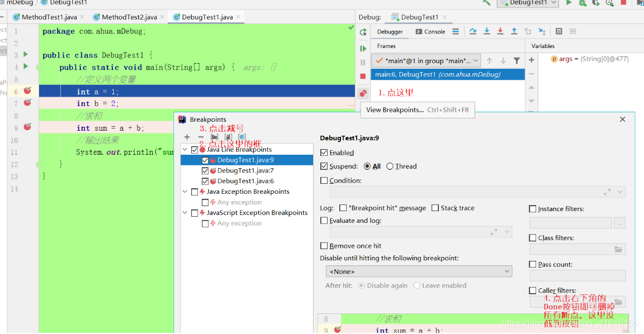The width and height of the screenshot is (644, 334).
Task: Group breakpoints by package icon
Action: [215, 137]
